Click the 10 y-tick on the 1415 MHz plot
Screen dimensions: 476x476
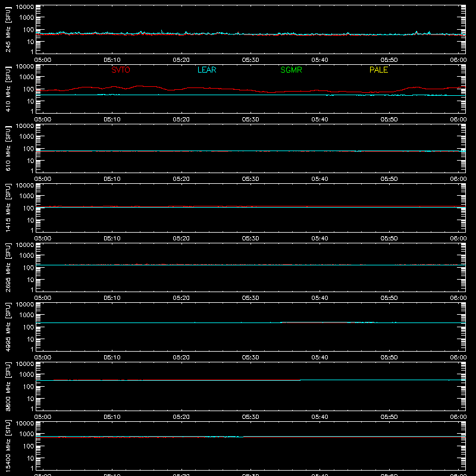(30, 220)
